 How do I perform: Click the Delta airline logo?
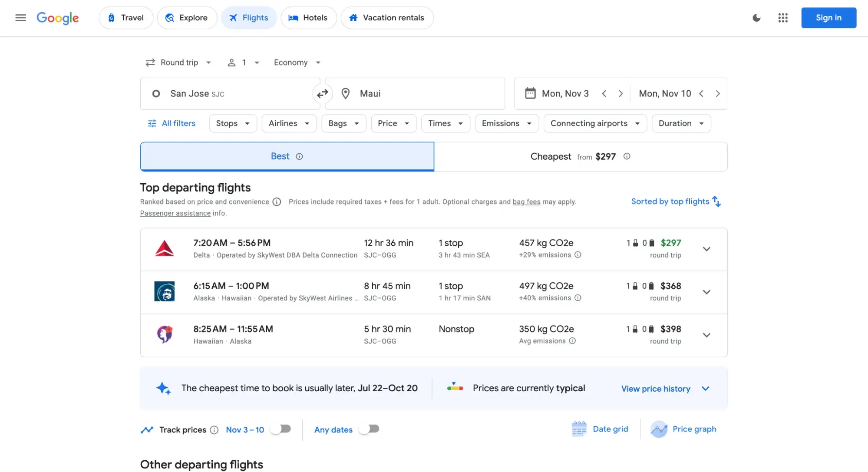(x=165, y=249)
